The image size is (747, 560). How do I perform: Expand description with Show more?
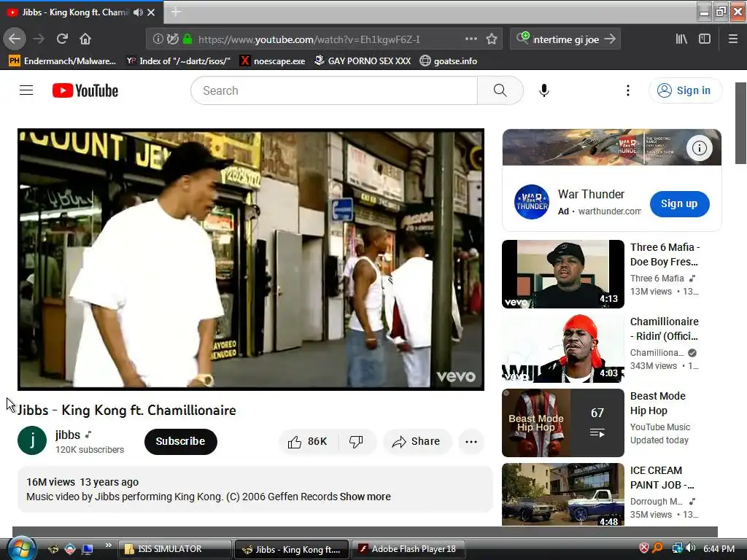point(365,497)
